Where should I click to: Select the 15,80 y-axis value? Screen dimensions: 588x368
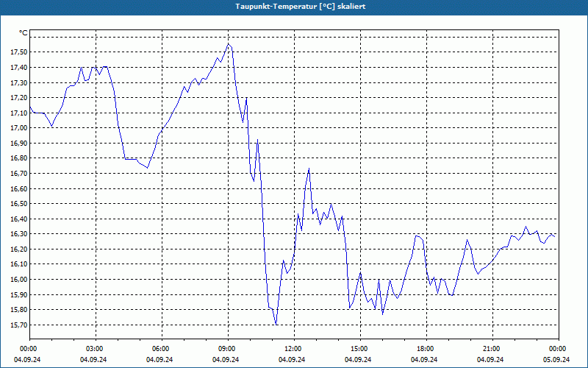point(18,310)
